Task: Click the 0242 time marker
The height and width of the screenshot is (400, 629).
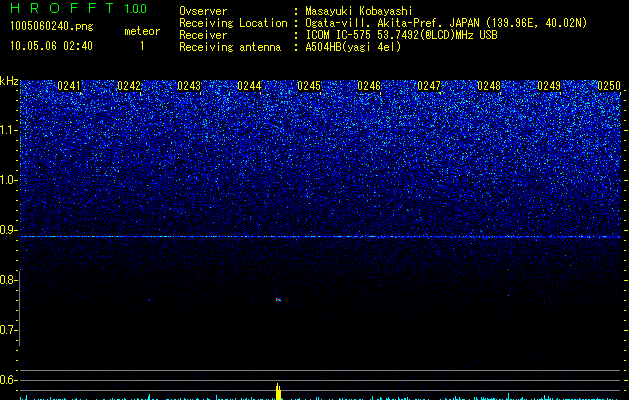Action: (129, 86)
